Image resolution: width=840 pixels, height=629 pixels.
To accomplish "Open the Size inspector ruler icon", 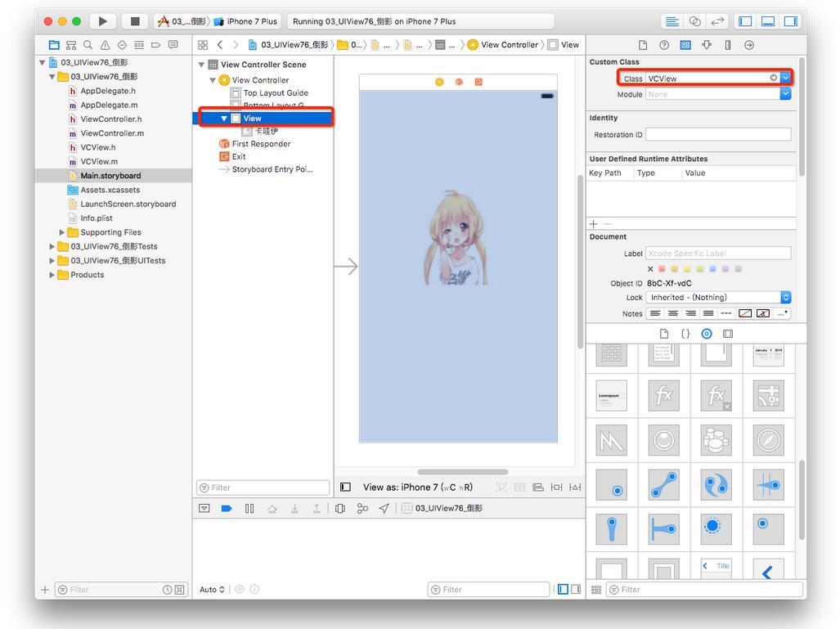I will click(728, 45).
